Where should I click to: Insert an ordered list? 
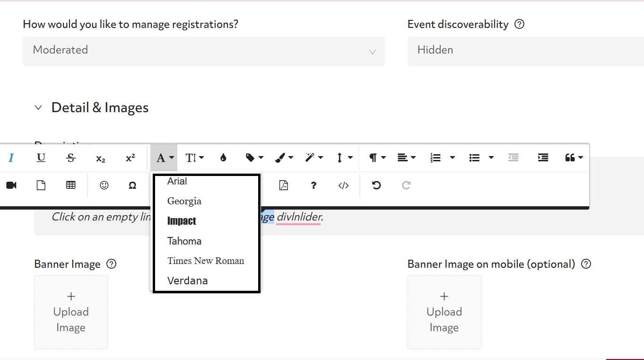point(435,158)
